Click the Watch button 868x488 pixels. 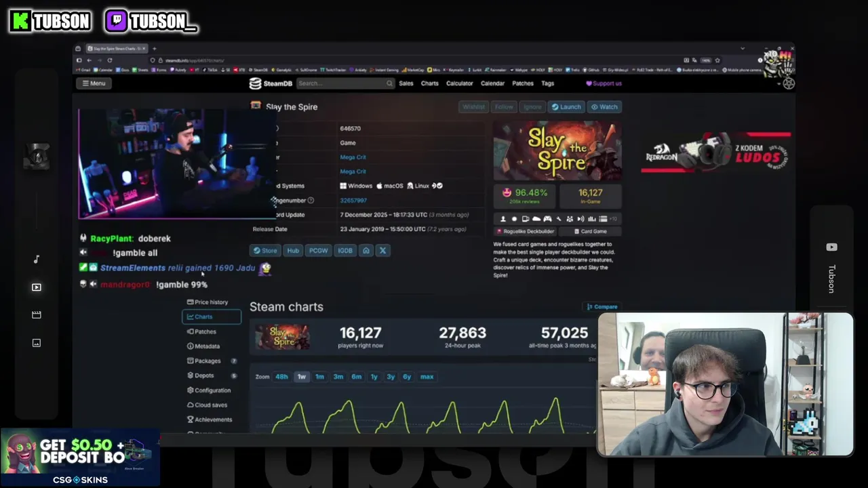(604, 107)
